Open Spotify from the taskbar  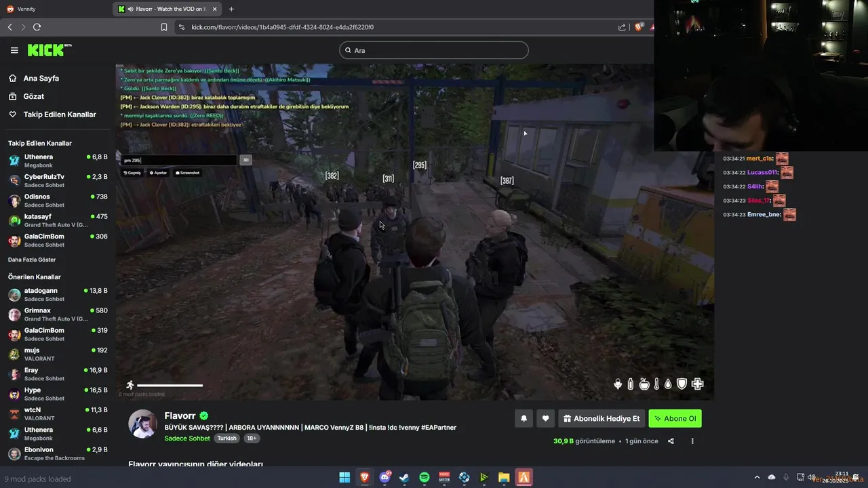(x=425, y=477)
